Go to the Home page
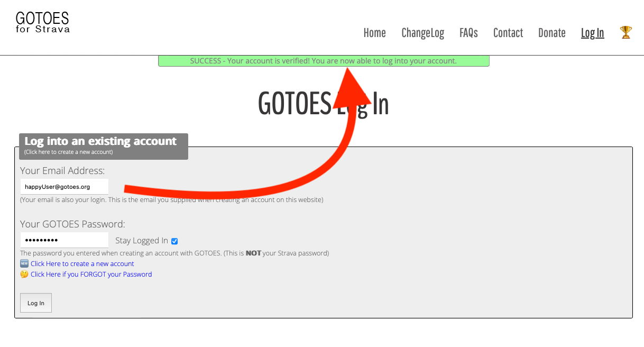Viewport: 644px width, 347px height. pos(374,33)
